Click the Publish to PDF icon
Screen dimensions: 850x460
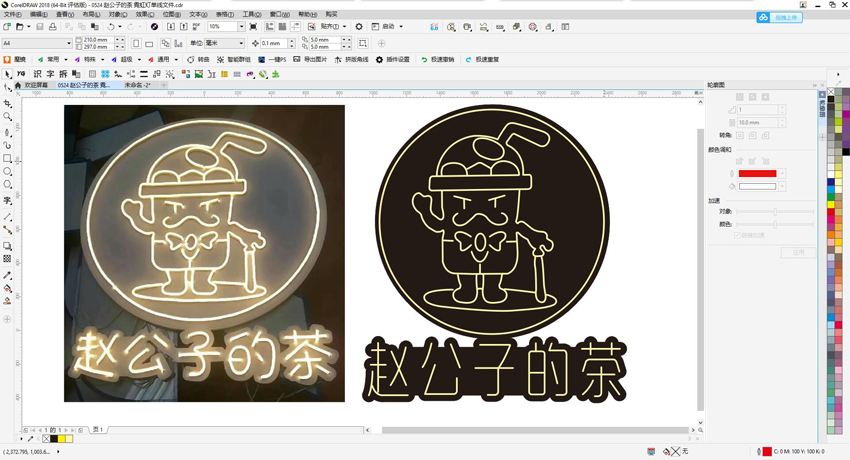(196, 27)
